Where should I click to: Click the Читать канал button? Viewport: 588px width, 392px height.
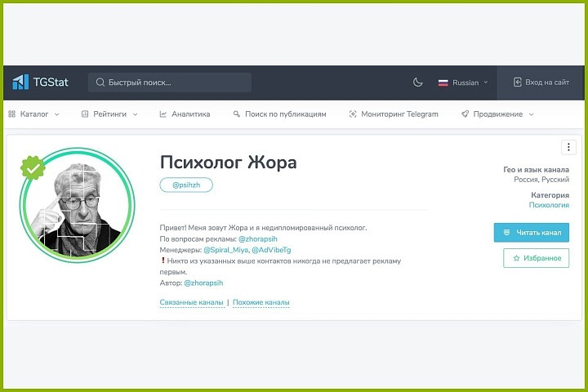click(531, 233)
